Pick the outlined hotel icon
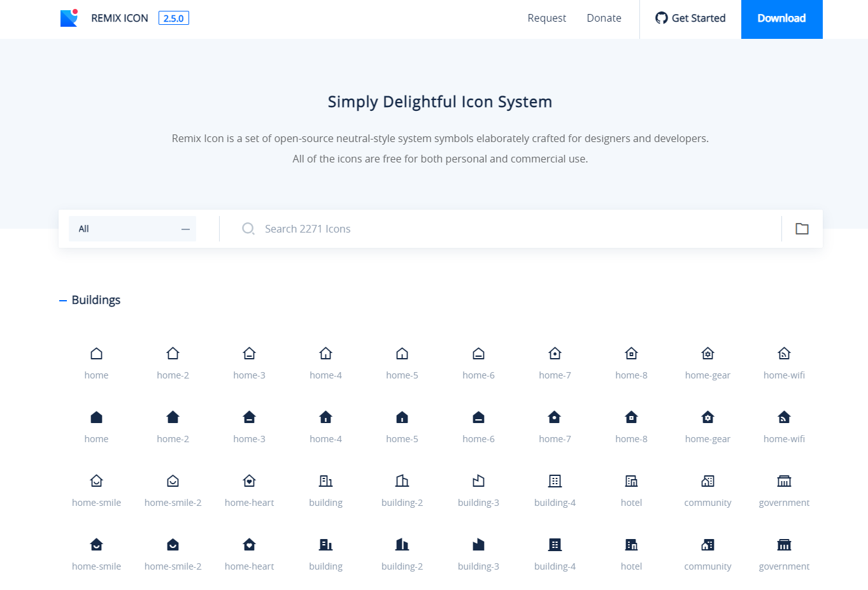The height and width of the screenshot is (590, 868). pos(631,481)
